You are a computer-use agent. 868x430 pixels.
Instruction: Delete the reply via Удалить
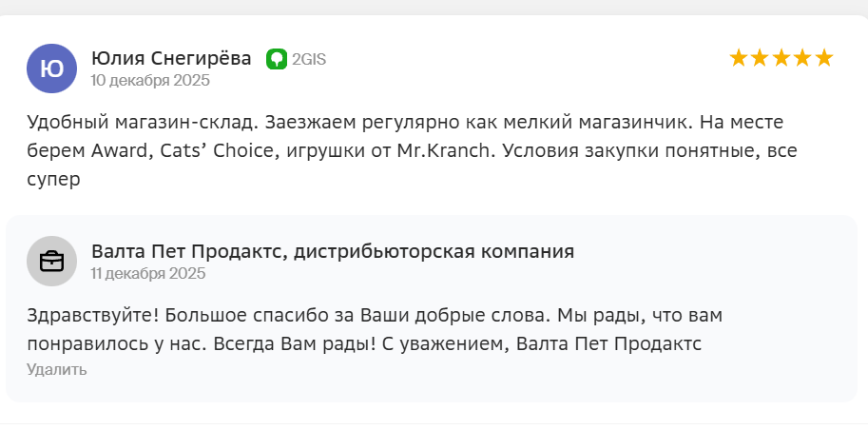pyautogui.click(x=57, y=369)
